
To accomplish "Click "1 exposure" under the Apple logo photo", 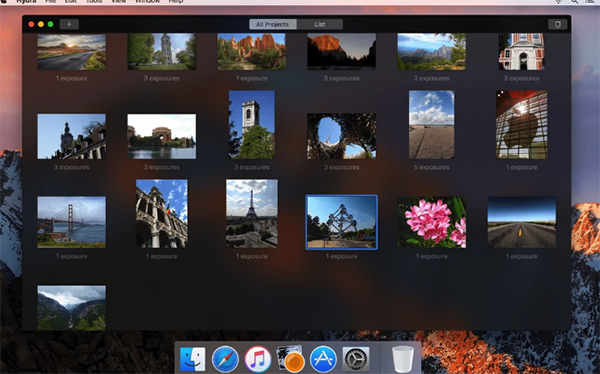I will coord(522,167).
